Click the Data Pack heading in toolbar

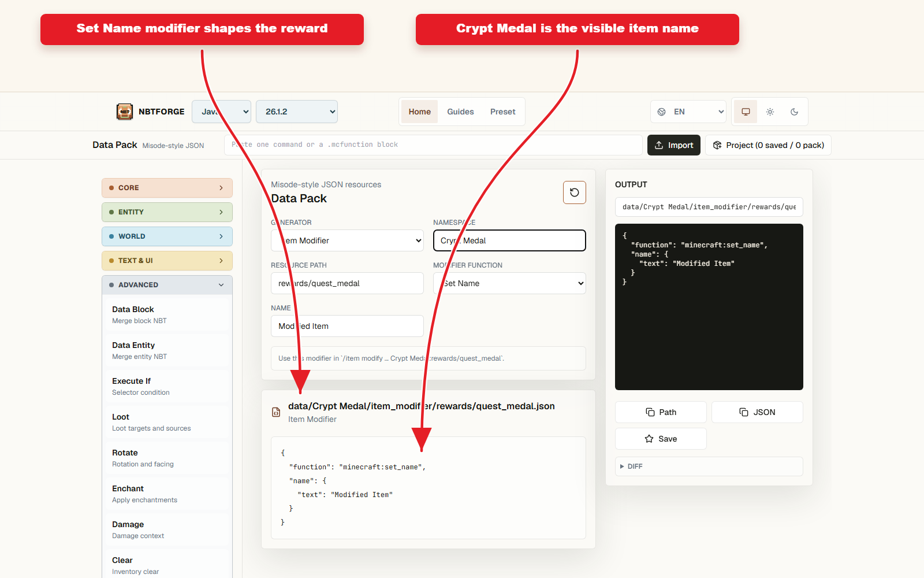pos(115,145)
